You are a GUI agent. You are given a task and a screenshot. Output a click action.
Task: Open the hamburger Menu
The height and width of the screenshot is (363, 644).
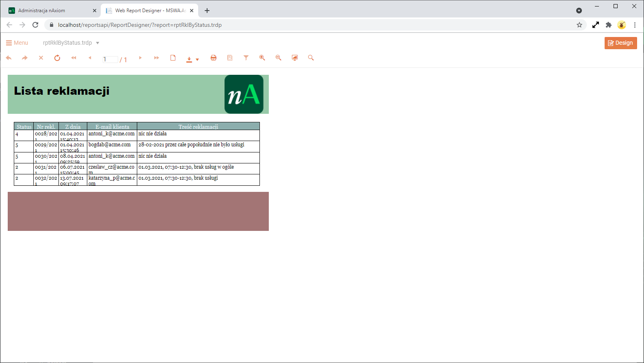click(x=17, y=43)
